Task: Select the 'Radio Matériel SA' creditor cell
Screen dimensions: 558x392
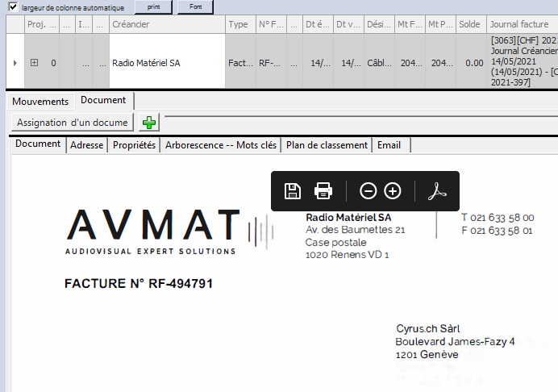Action: point(167,61)
